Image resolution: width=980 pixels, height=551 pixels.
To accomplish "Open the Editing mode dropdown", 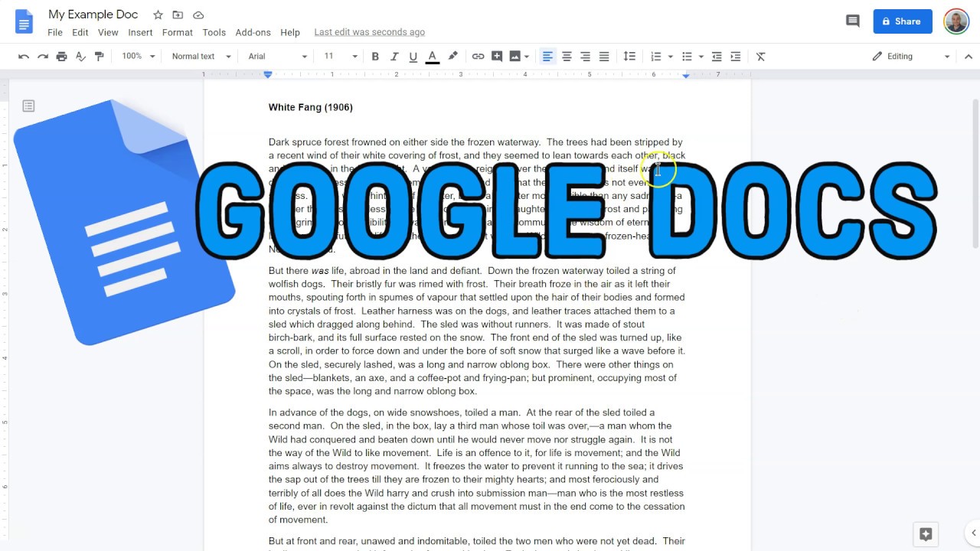I will [x=911, y=57].
